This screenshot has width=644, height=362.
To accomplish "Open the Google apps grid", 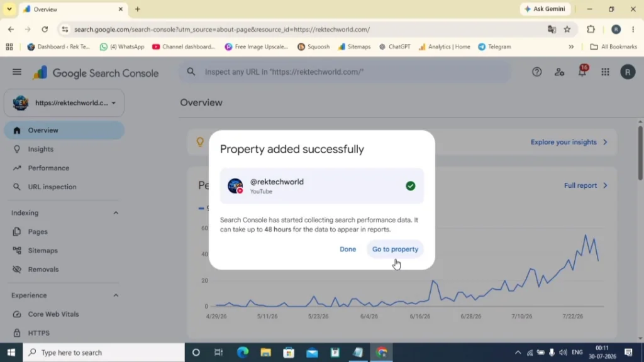I will [x=606, y=72].
